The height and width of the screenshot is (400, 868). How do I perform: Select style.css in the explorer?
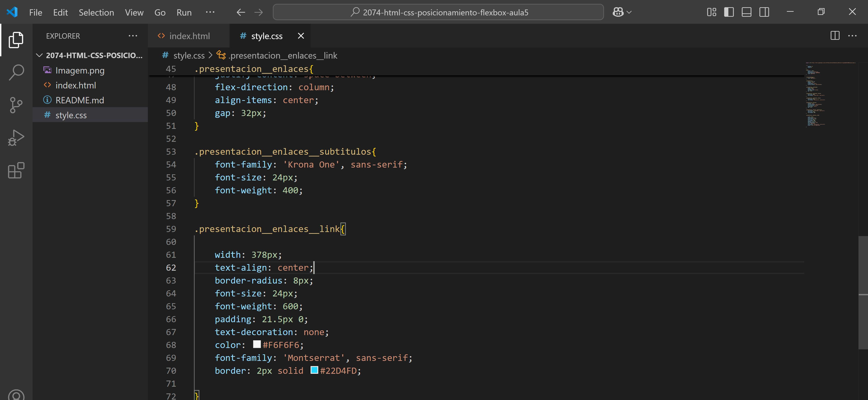coord(90,115)
